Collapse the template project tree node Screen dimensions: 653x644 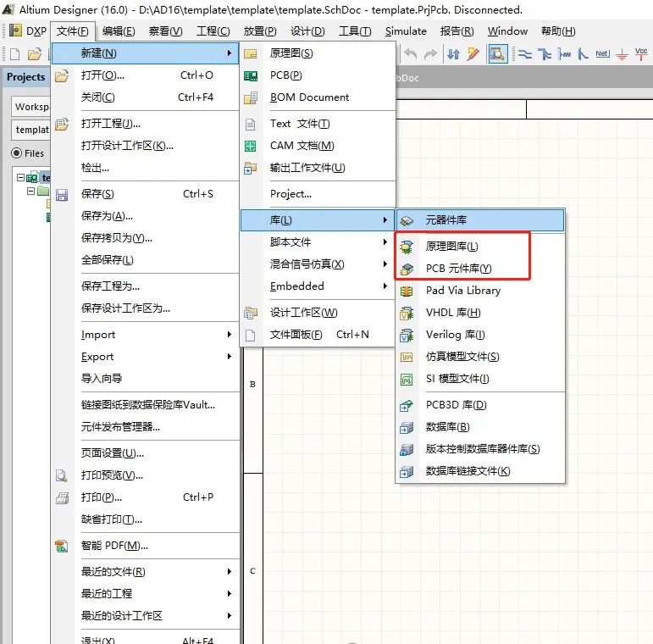[20, 178]
